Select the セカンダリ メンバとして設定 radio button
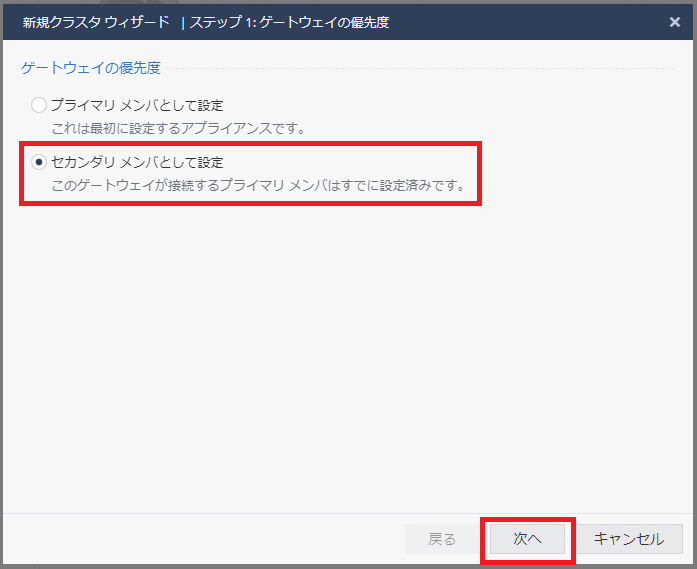 (39, 162)
